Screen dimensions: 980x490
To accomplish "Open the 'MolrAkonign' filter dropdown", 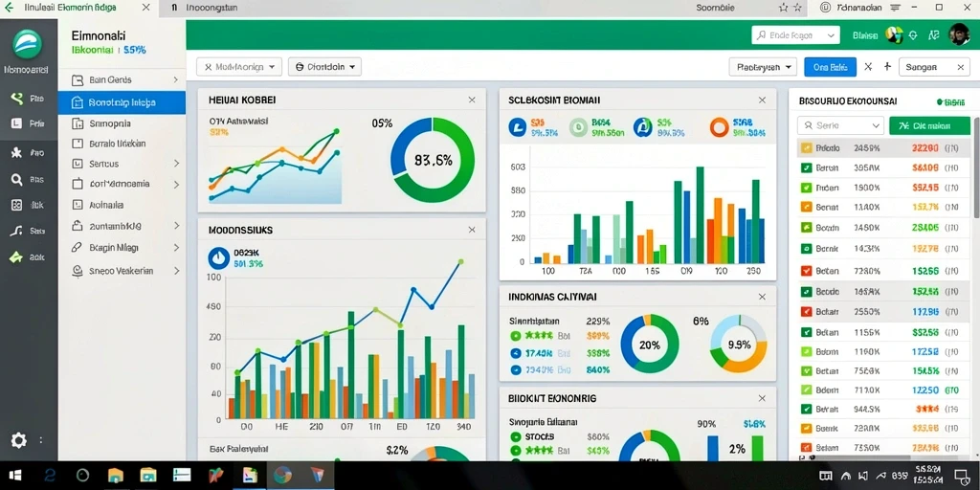I will coord(239,66).
